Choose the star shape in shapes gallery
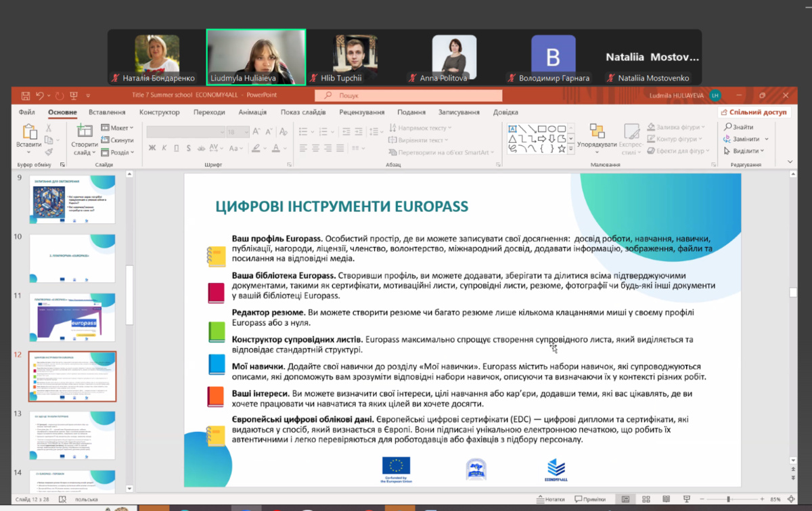 562,148
